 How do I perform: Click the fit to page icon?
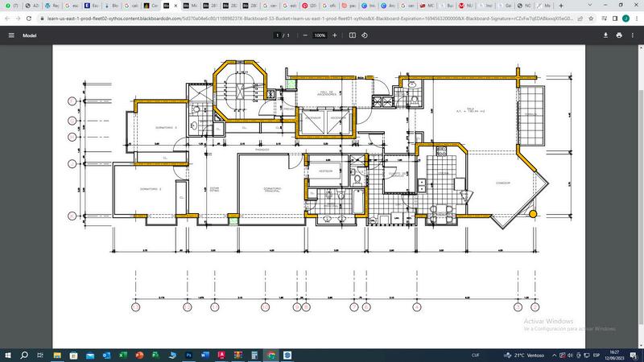(353, 35)
